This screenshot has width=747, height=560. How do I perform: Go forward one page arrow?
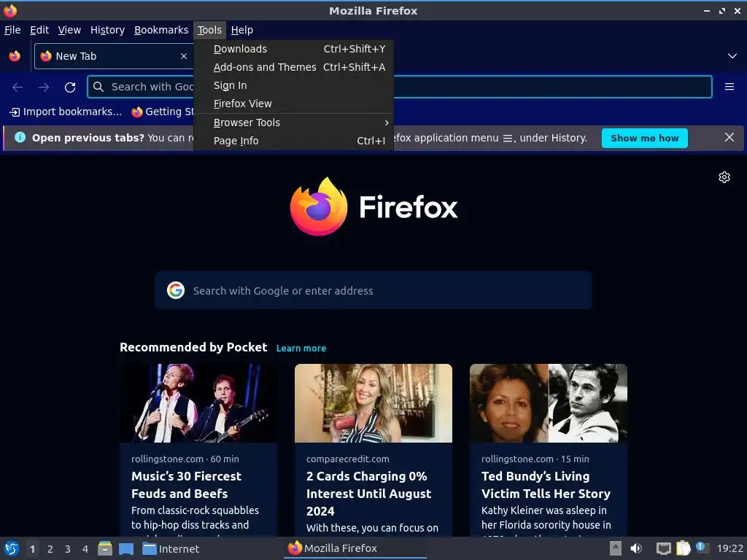[44, 87]
